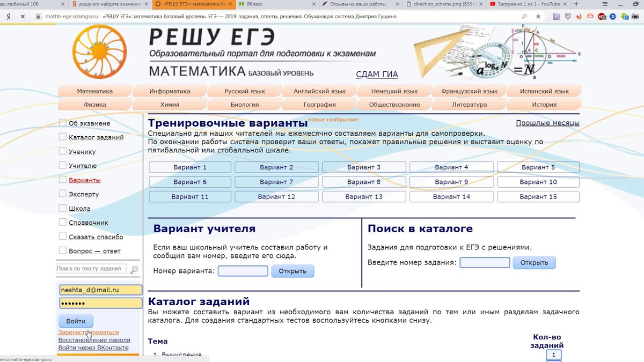Open Вариант 7 training test
This screenshot has height=362, width=644.
[276, 182]
